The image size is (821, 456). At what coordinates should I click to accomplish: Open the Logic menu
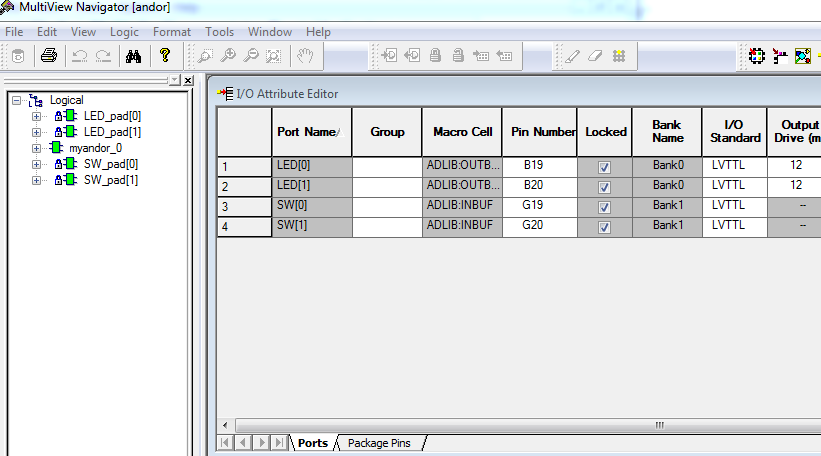click(x=124, y=32)
